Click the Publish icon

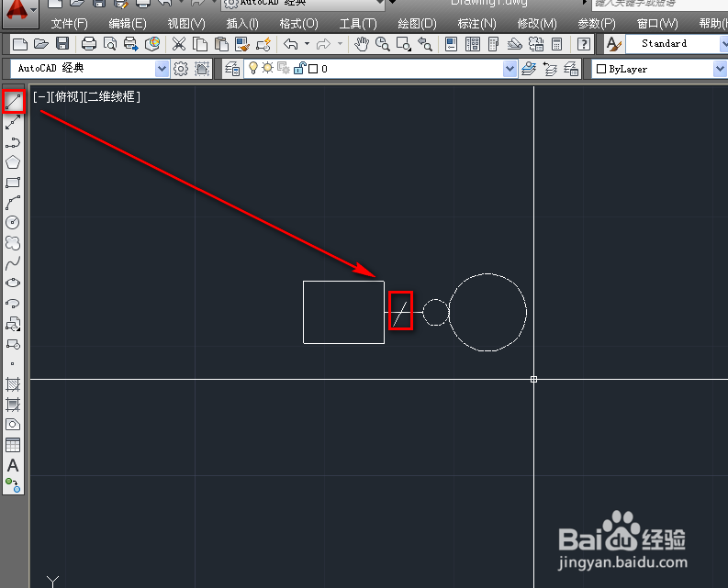point(131,45)
